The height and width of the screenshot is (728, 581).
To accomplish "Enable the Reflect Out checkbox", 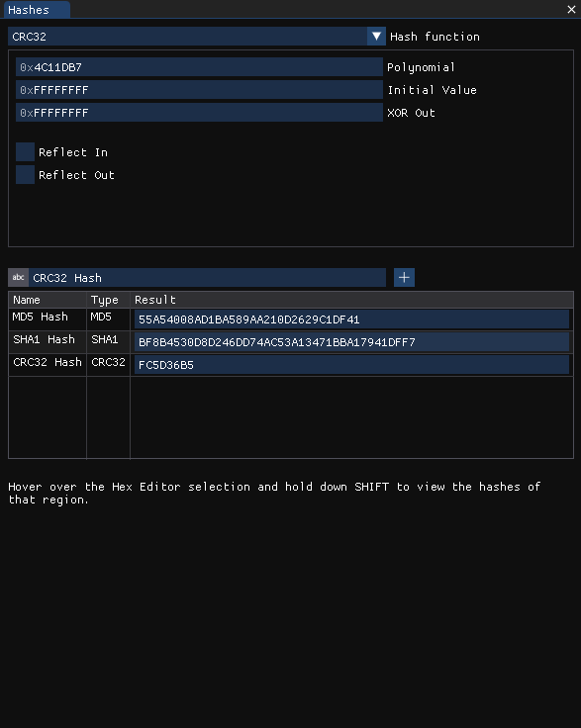I will 25,174.
